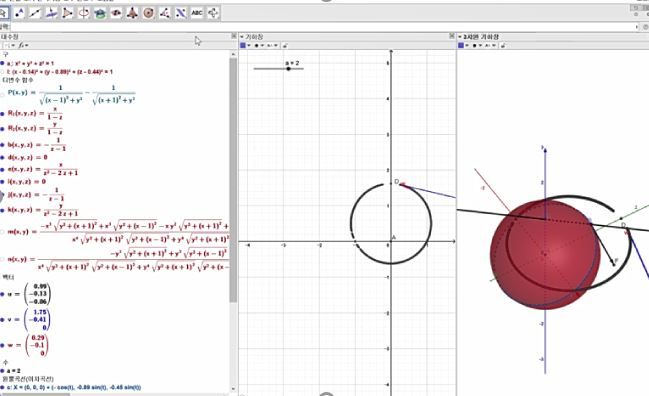Activate the ABC text tool
Screen dimensions: 649x396
(x=197, y=13)
